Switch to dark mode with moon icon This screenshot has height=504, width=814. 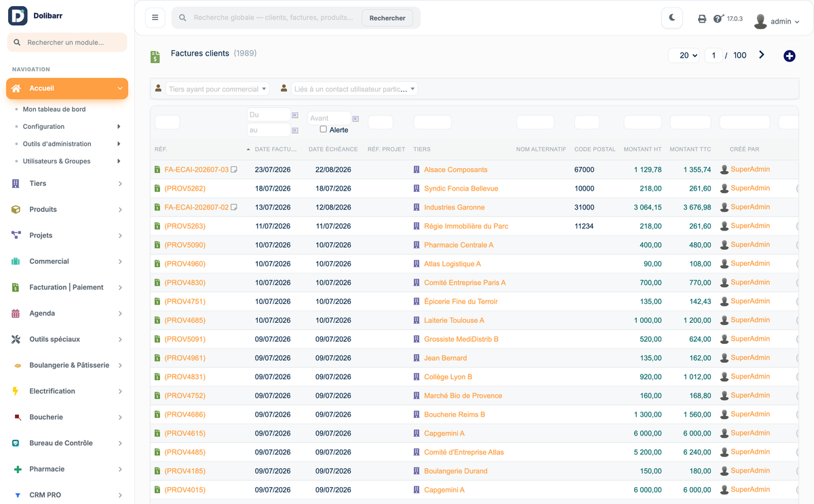click(x=672, y=18)
